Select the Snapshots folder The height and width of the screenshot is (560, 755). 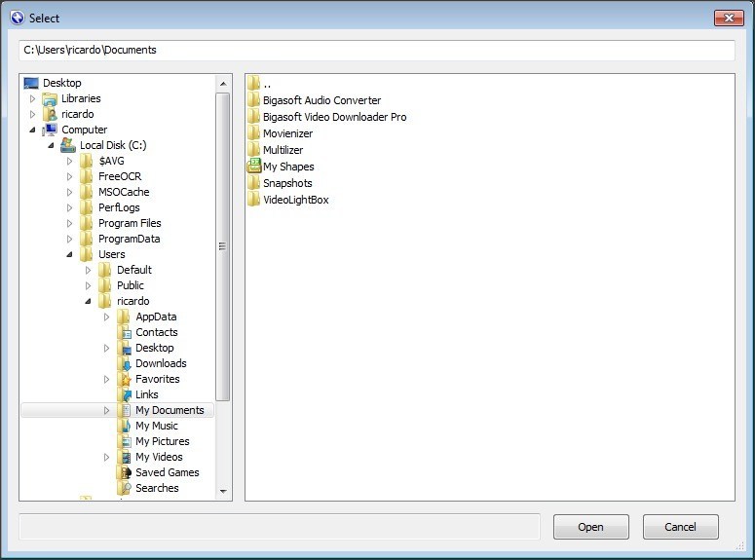pyautogui.click(x=287, y=183)
